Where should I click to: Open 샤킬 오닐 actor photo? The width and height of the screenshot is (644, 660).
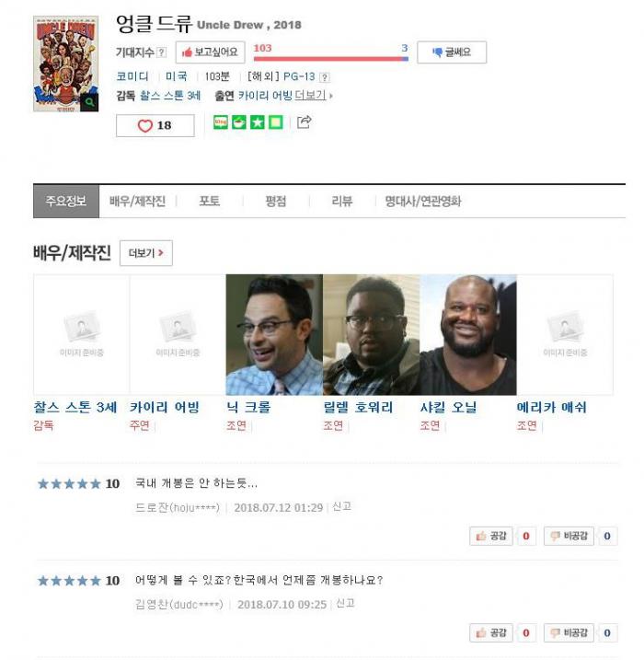click(x=467, y=335)
